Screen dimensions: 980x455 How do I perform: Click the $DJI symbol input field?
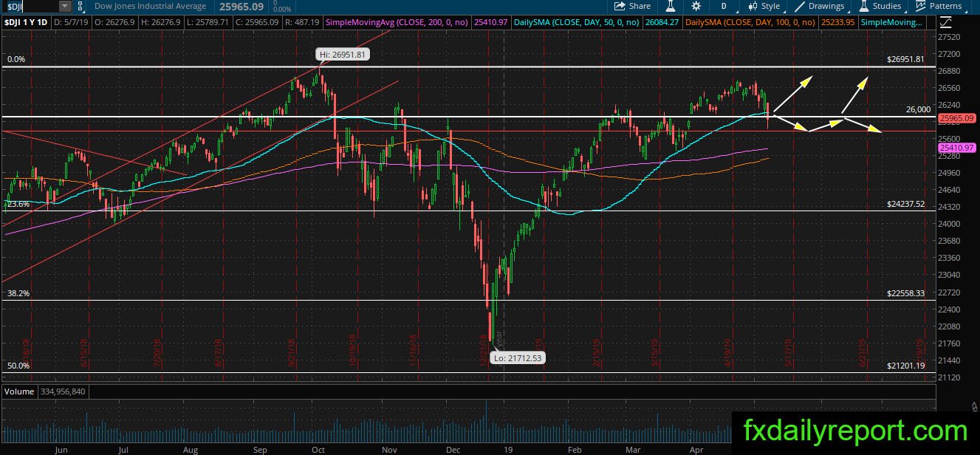pos(30,6)
